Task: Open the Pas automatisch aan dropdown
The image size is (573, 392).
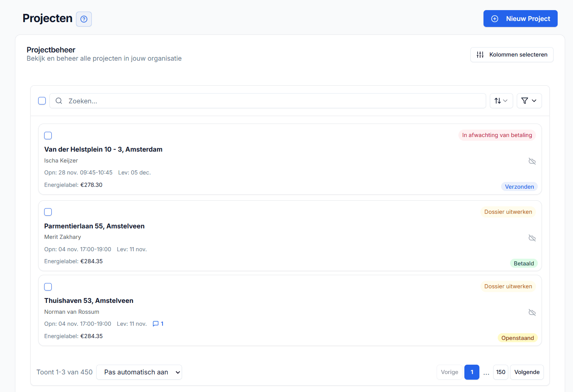Action: click(139, 372)
